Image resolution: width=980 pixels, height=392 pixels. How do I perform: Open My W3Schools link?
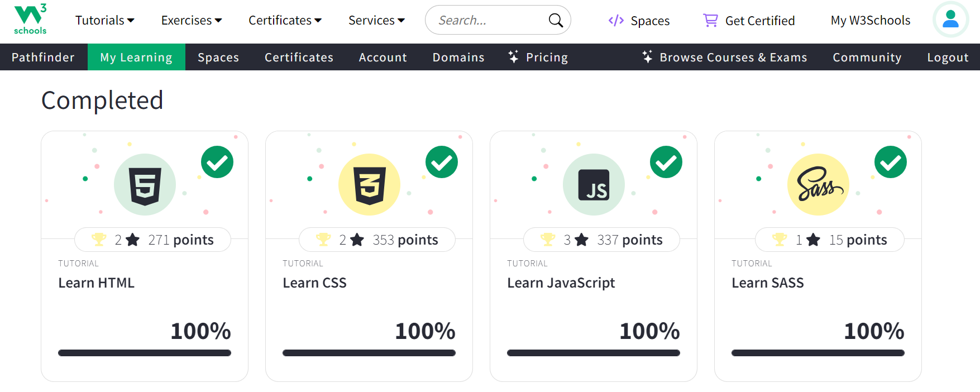(871, 20)
